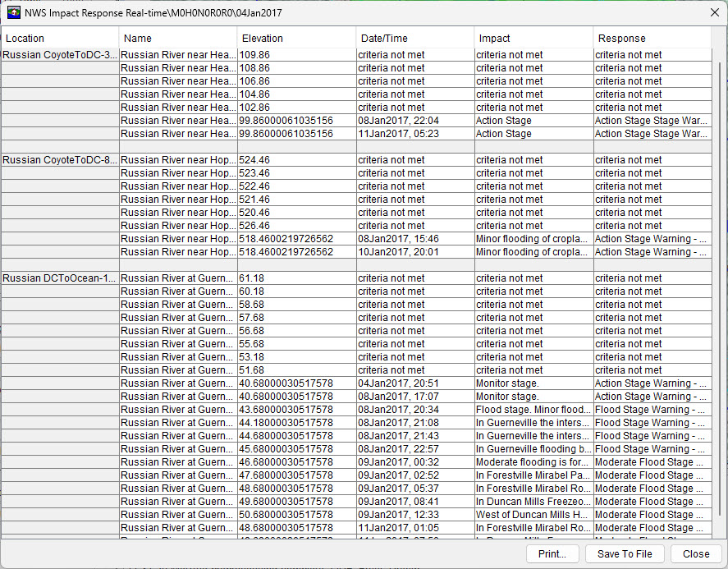This screenshot has width=728, height=569.
Task: Select the Russian CoyoteToDC-8 location cell
Action: [60, 160]
